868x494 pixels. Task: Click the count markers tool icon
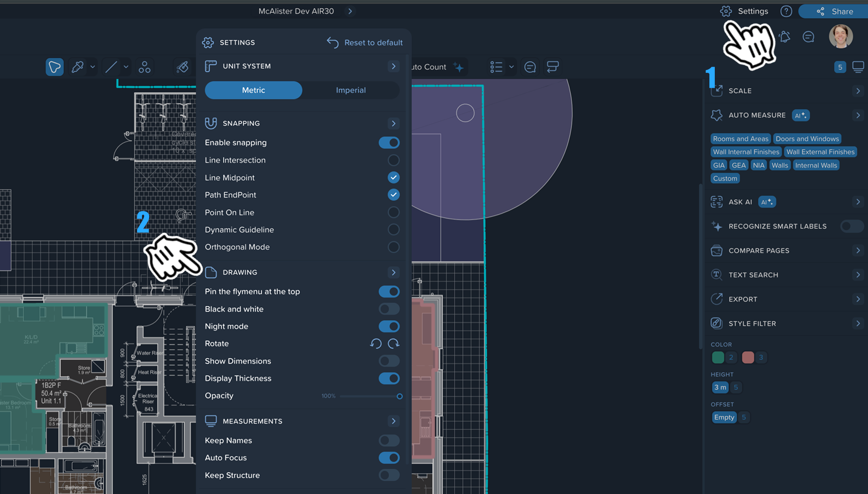144,67
